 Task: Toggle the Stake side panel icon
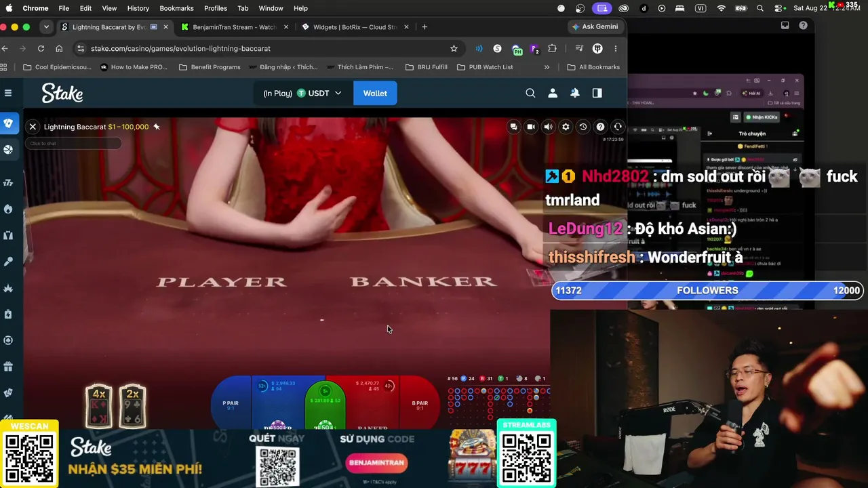[597, 93]
